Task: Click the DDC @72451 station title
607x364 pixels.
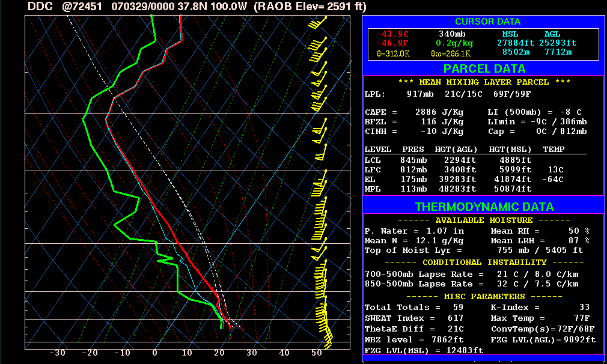Action: point(65,7)
